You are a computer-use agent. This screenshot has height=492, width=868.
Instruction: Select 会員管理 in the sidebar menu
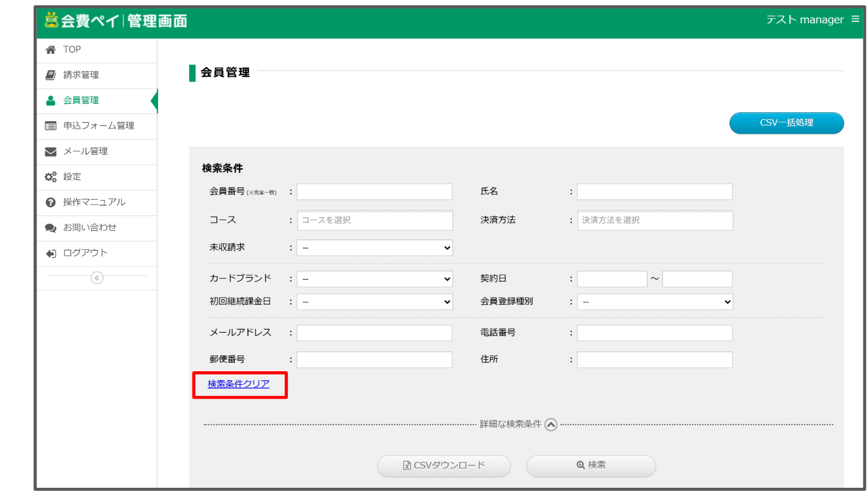(81, 100)
